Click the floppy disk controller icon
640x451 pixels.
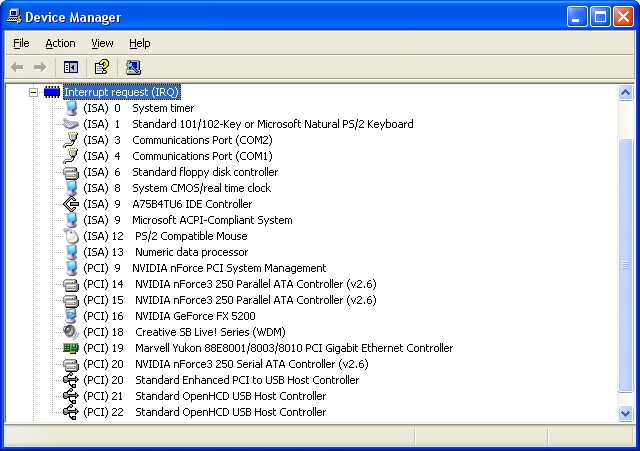click(x=71, y=172)
